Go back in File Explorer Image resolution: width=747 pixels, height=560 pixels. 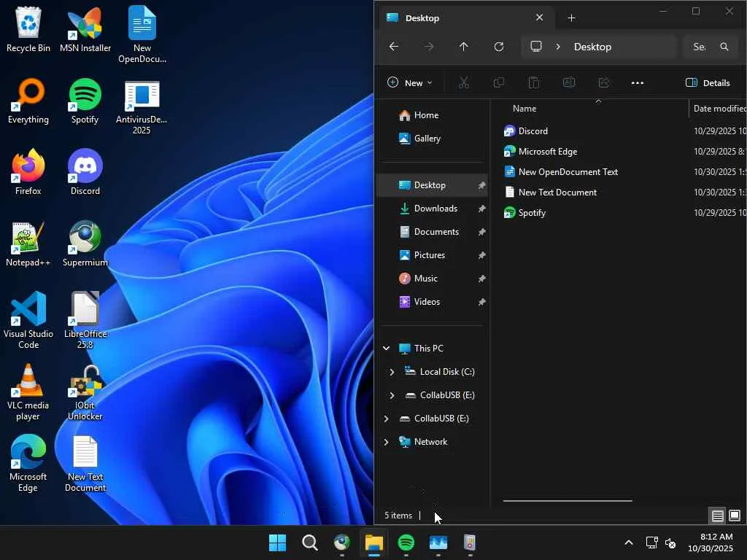(394, 47)
